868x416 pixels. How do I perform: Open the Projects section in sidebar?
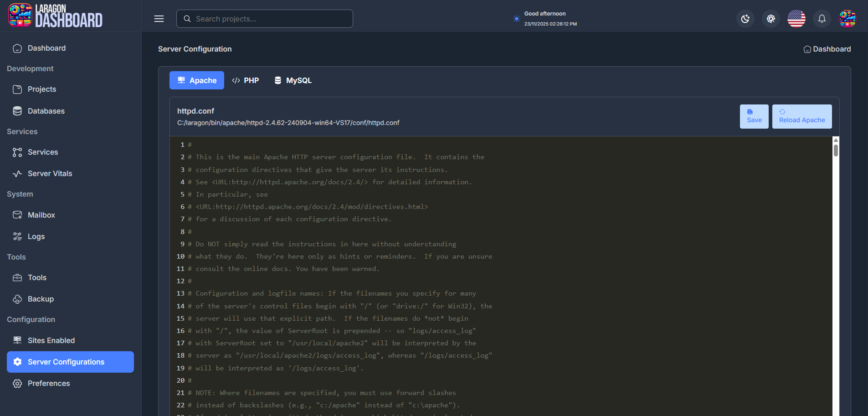coord(41,89)
